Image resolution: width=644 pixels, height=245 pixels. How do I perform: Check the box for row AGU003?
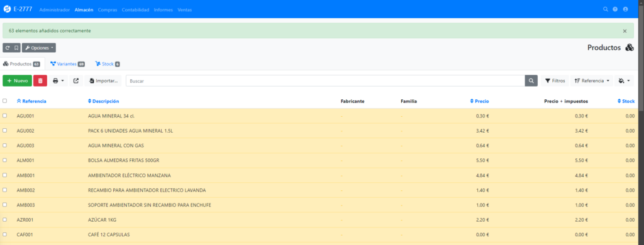[x=4, y=145]
